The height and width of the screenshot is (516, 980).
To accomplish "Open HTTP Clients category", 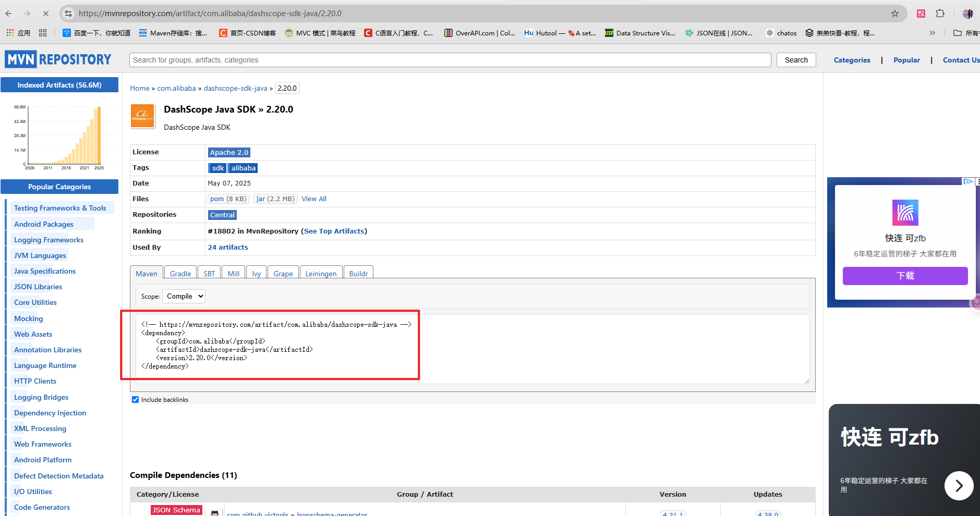I will (x=35, y=381).
